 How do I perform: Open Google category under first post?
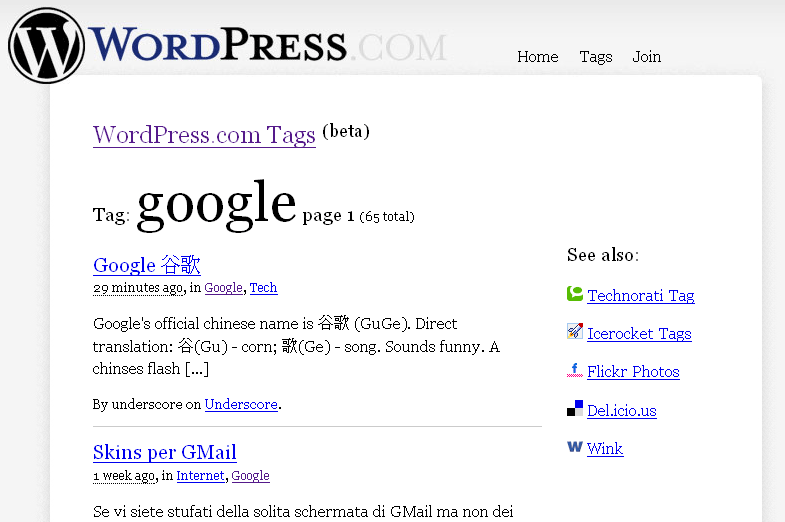(x=223, y=288)
